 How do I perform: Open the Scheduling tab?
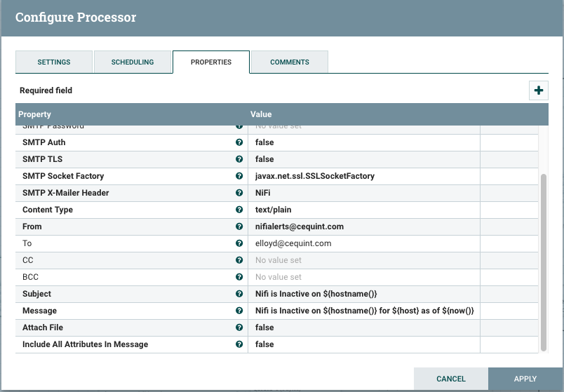[133, 62]
